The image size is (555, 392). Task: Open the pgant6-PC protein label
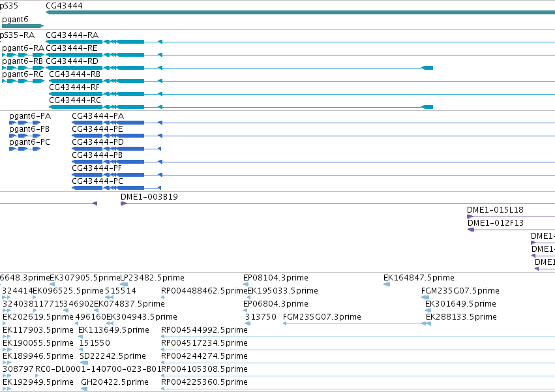[30, 142]
